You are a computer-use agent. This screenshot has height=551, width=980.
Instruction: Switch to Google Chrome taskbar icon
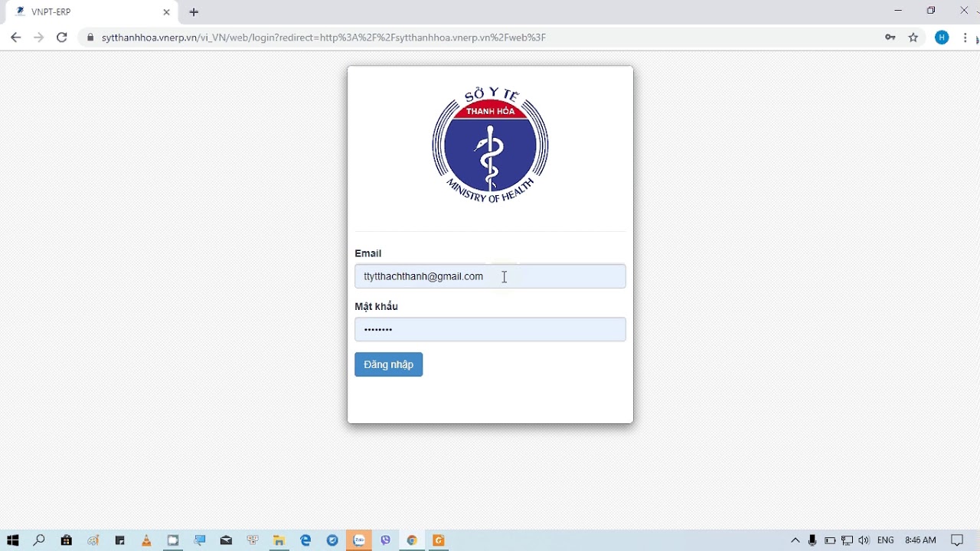412,540
